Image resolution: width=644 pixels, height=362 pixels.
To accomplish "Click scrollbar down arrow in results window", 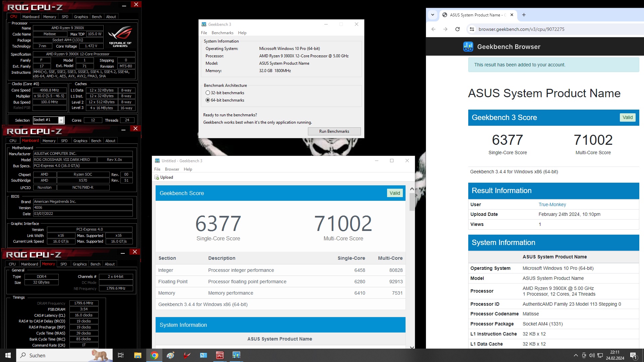I will coord(412,347).
